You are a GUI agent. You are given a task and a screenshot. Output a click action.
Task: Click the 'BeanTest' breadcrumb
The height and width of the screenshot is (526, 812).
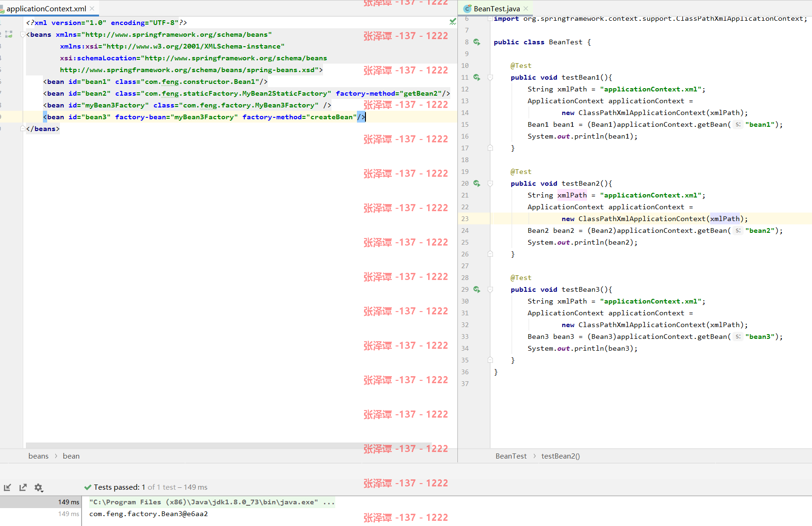(x=511, y=456)
